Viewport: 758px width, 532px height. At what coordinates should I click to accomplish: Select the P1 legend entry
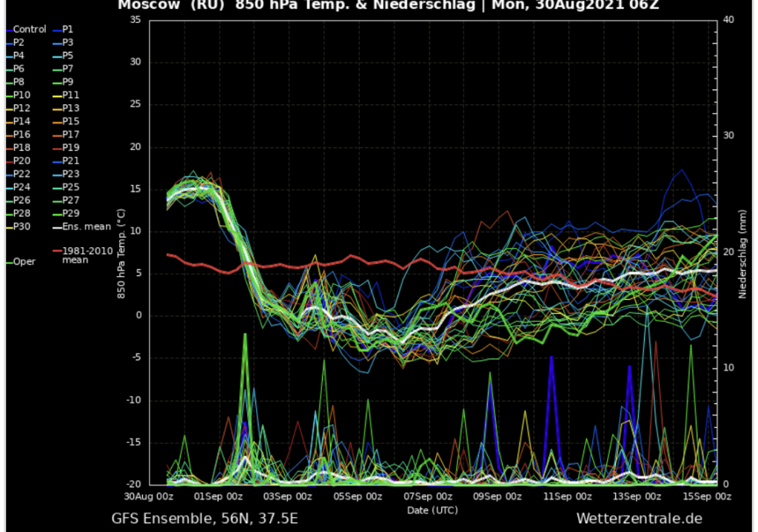67,30
